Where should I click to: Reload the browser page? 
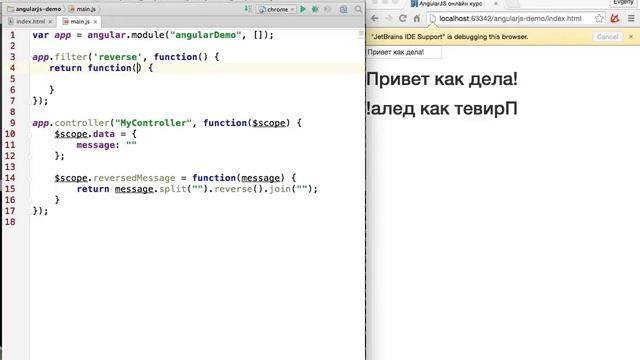click(402, 18)
